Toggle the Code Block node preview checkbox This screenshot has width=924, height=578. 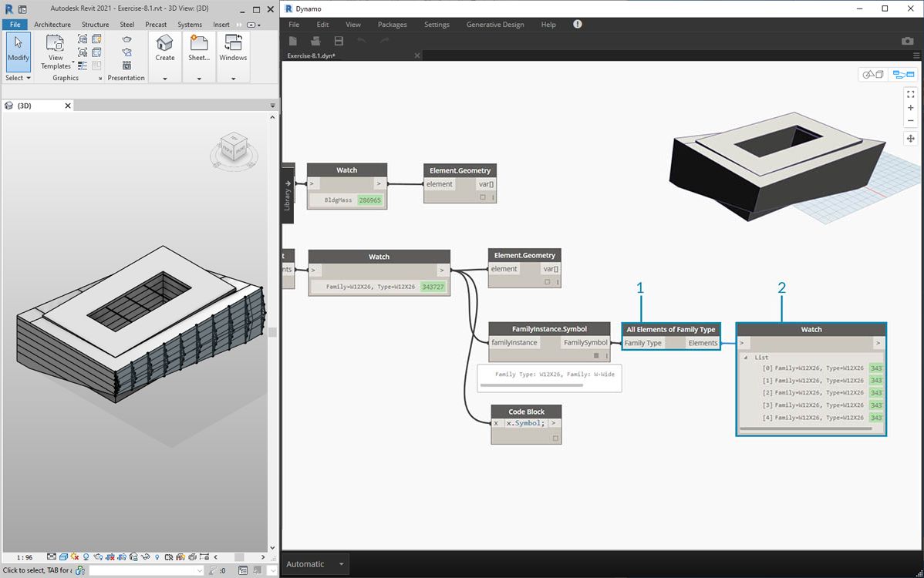(555, 438)
